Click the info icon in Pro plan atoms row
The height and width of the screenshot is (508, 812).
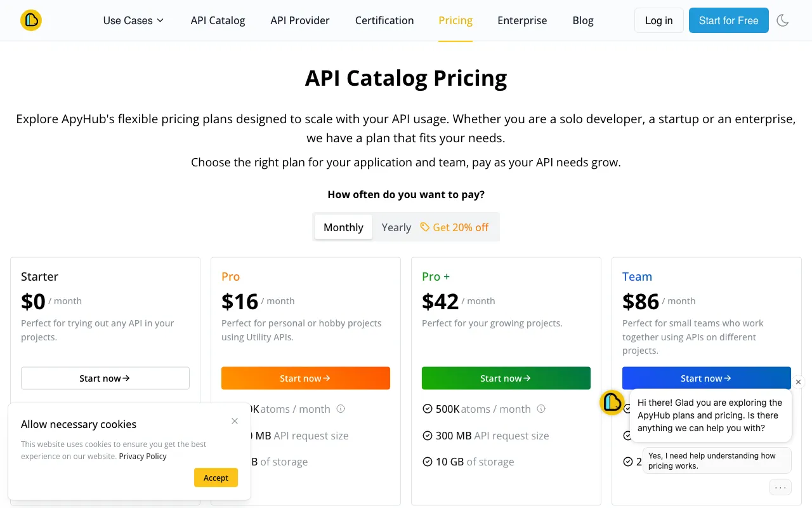341,409
